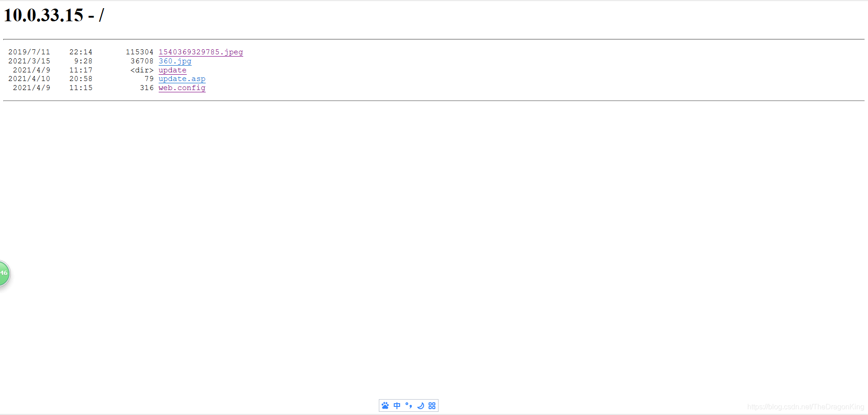Click the time 11:17
This screenshot has width=868, height=415.
(x=81, y=70)
